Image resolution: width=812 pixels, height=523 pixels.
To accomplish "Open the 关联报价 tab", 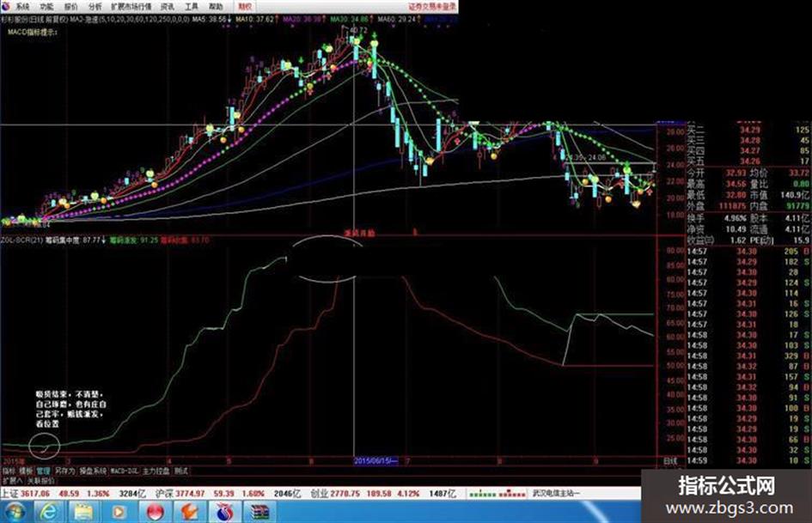I will click(41, 481).
